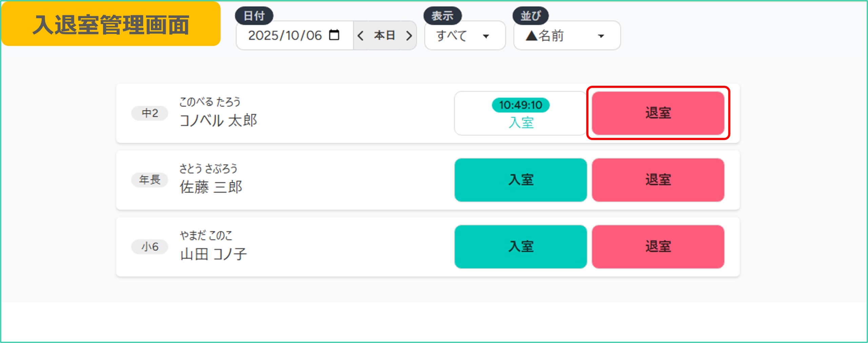The height and width of the screenshot is (343, 868).
Task: Open the calendar date picker icon
Action: pos(334,35)
